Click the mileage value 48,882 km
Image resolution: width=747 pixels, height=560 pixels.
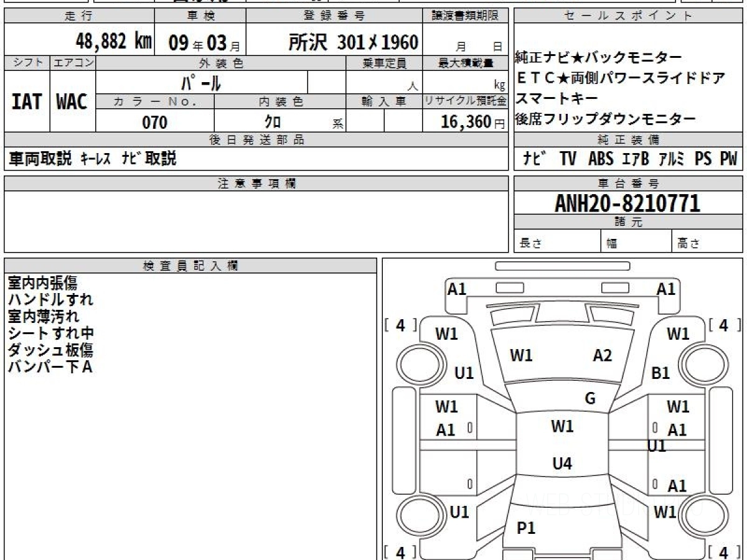[x=114, y=42]
